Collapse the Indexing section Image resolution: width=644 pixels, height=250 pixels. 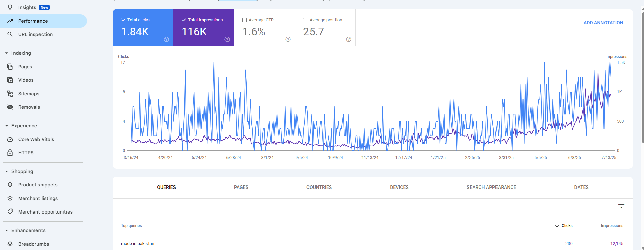(7, 53)
